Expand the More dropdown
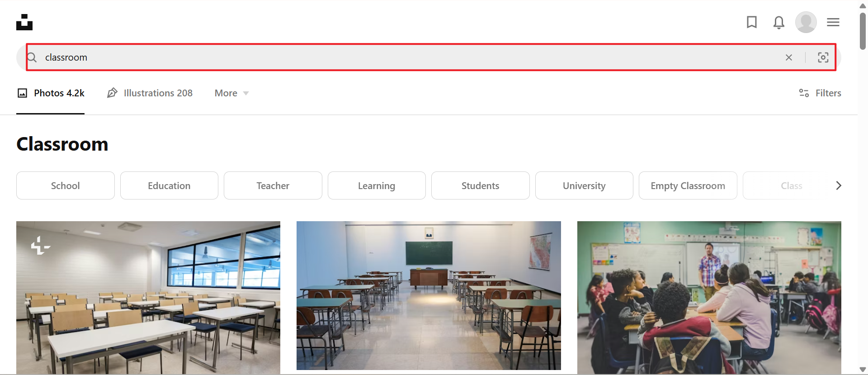Viewport: 868px width, 375px height. 231,93
